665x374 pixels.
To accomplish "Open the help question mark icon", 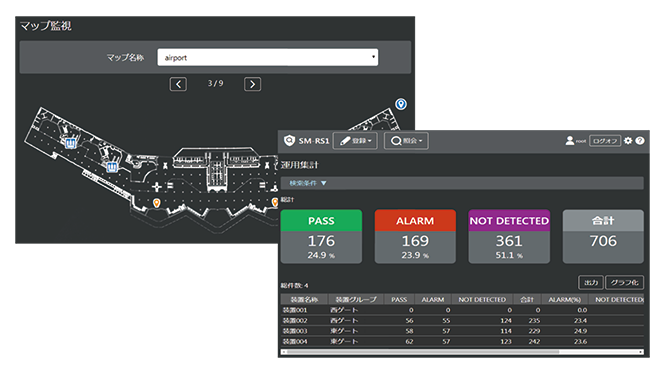I will (640, 141).
